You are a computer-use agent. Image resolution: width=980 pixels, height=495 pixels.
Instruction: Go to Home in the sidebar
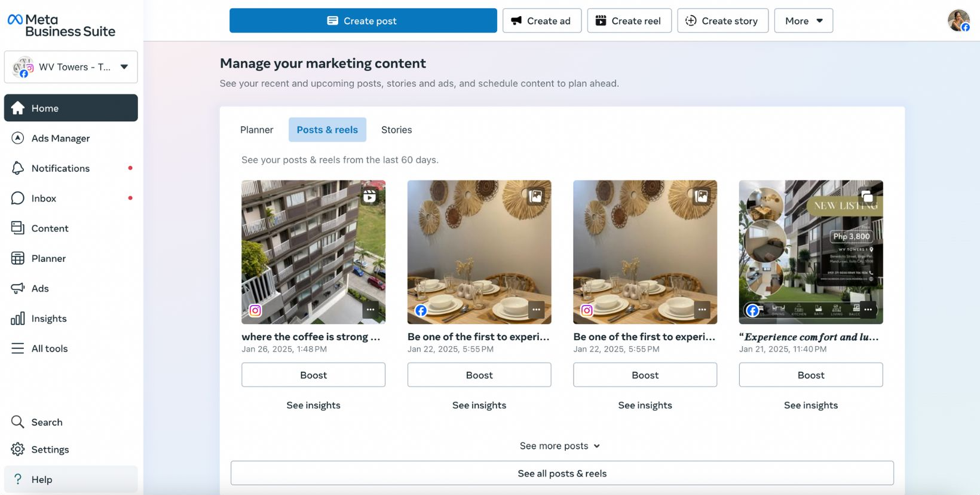point(71,108)
